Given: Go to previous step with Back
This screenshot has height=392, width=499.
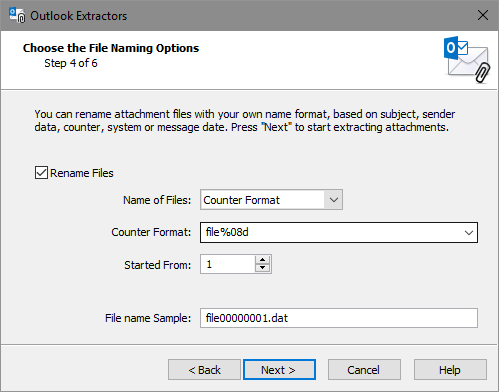Looking at the screenshot, I should pyautogui.click(x=204, y=370).
